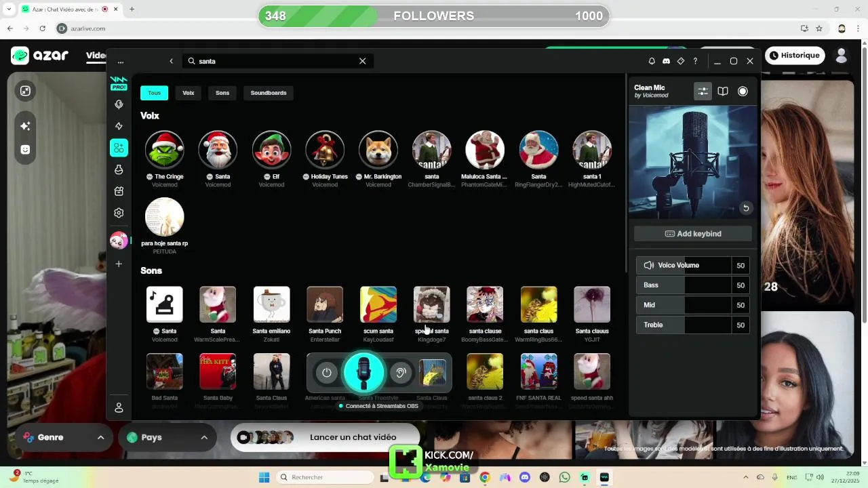This screenshot has width=868, height=488.
Task: Toggle the voice changer power button
Action: pos(327,373)
